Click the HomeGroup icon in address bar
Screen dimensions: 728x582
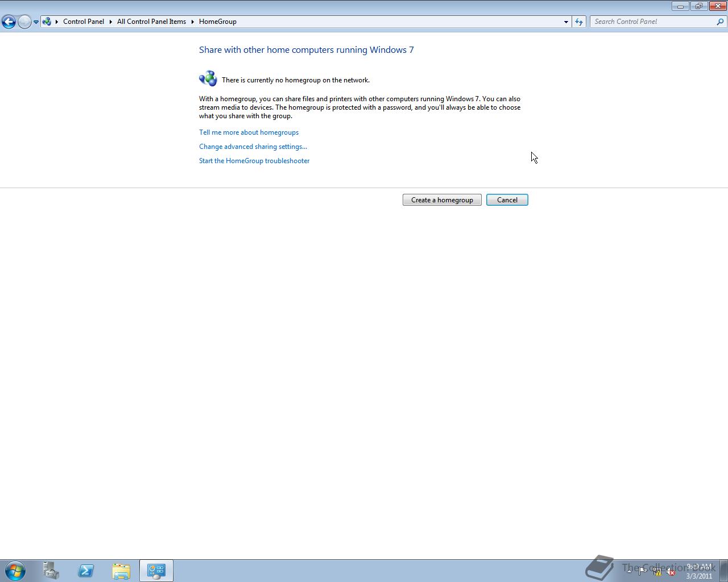47,22
